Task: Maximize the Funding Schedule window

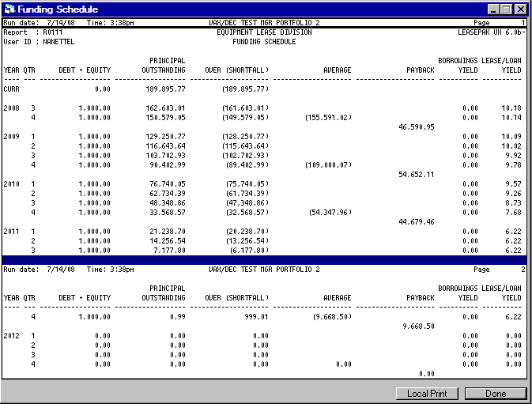Action: click(506, 9)
